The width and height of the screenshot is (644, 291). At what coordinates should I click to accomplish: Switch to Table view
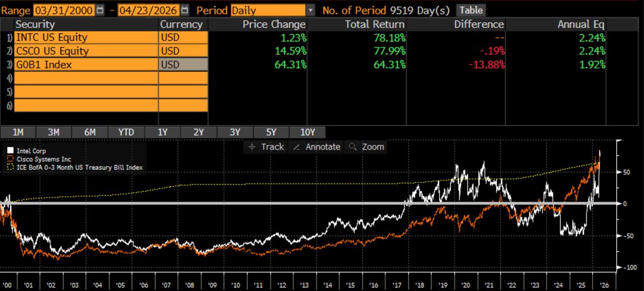(x=471, y=10)
